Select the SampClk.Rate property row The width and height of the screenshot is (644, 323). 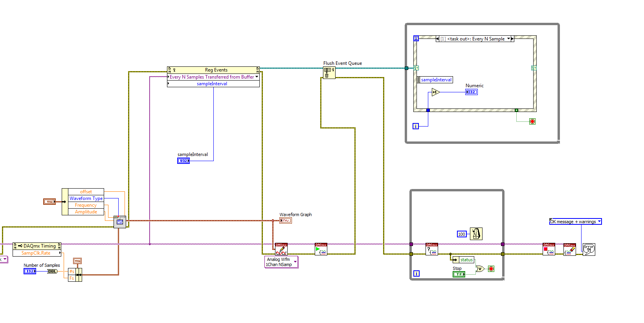[x=37, y=253]
